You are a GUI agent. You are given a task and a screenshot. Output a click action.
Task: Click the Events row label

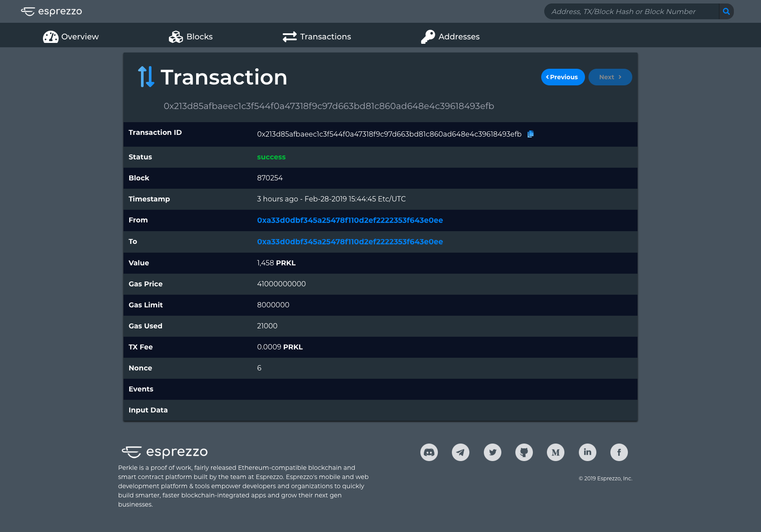pyautogui.click(x=141, y=389)
